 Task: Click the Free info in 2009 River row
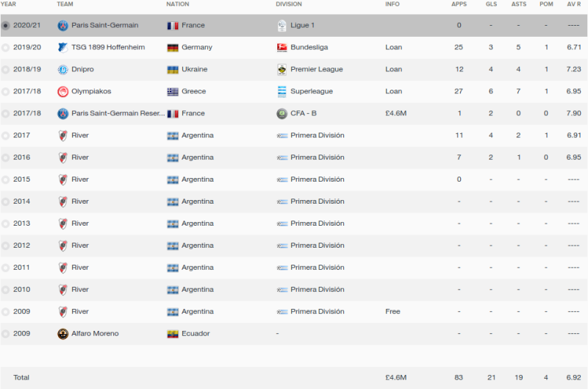coord(392,311)
